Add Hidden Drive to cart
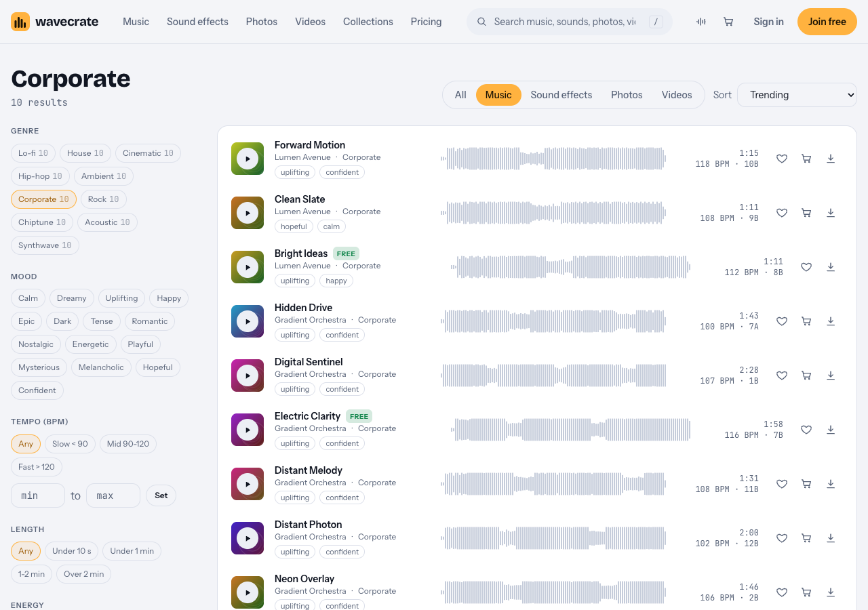 click(806, 321)
